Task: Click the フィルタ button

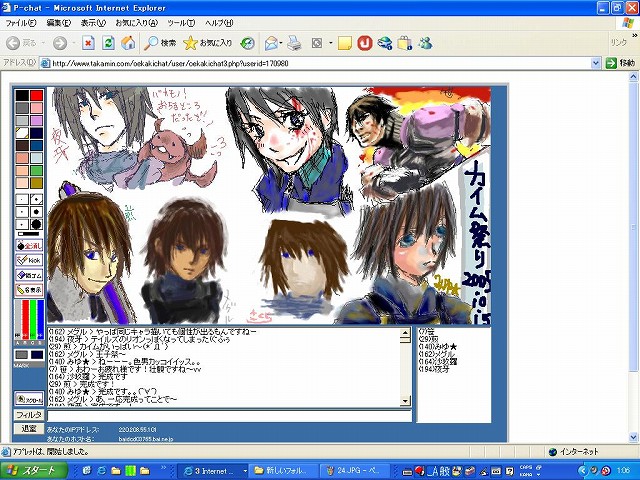Action: click(x=29, y=416)
